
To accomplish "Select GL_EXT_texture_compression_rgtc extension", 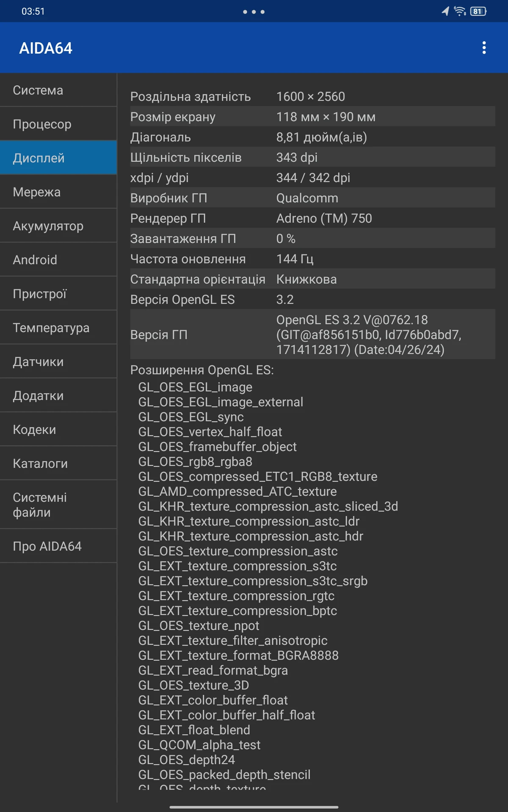I will click(236, 595).
